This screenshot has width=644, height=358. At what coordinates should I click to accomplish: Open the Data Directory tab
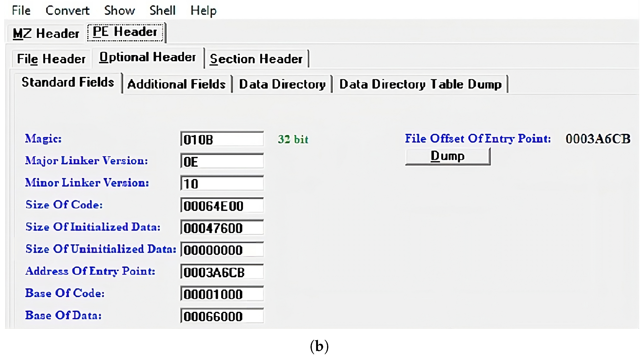point(282,84)
